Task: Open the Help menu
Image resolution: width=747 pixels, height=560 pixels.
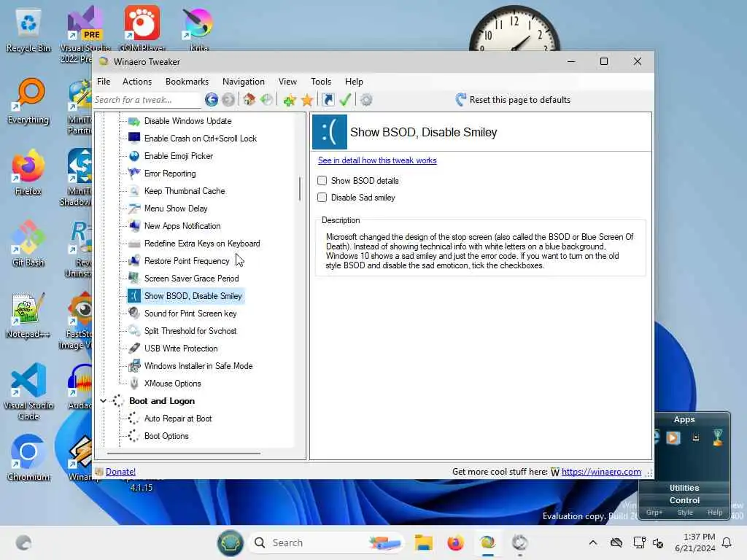Action: (354, 82)
